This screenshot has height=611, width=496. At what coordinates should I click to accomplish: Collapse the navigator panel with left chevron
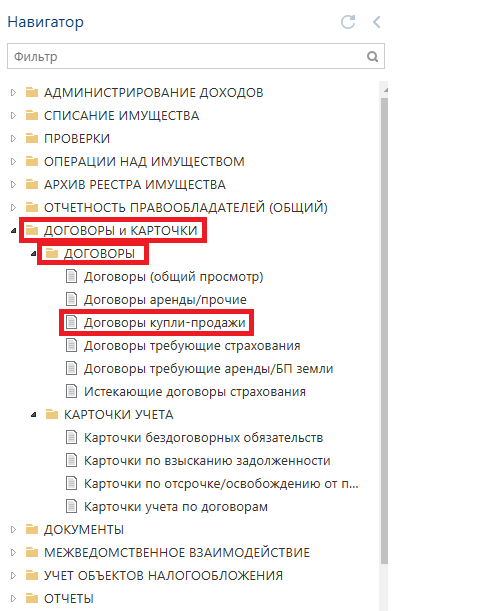(x=376, y=22)
